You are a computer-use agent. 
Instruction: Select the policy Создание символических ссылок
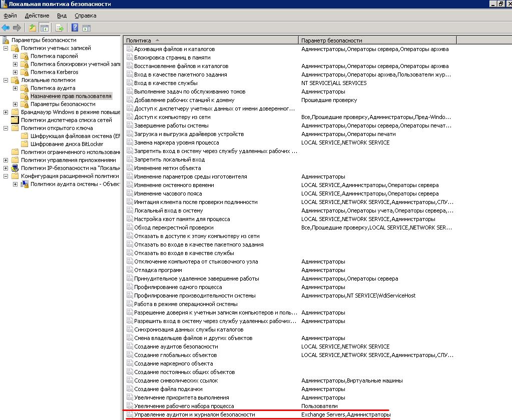[x=176, y=380]
